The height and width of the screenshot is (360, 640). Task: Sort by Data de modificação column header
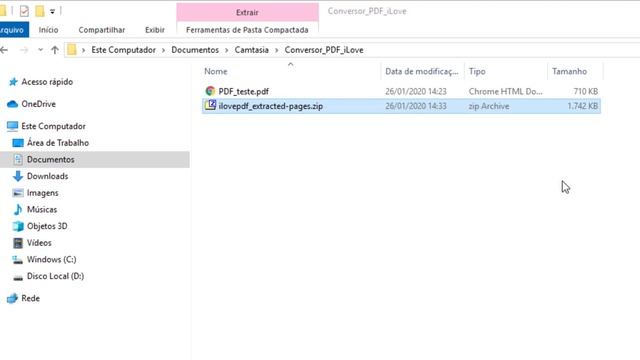pyautogui.click(x=422, y=71)
